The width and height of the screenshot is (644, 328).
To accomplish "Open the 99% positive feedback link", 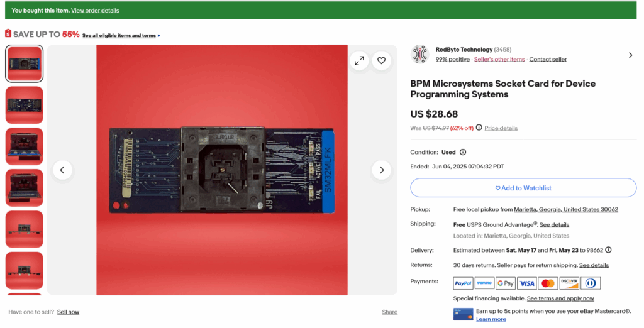I will 453,60.
